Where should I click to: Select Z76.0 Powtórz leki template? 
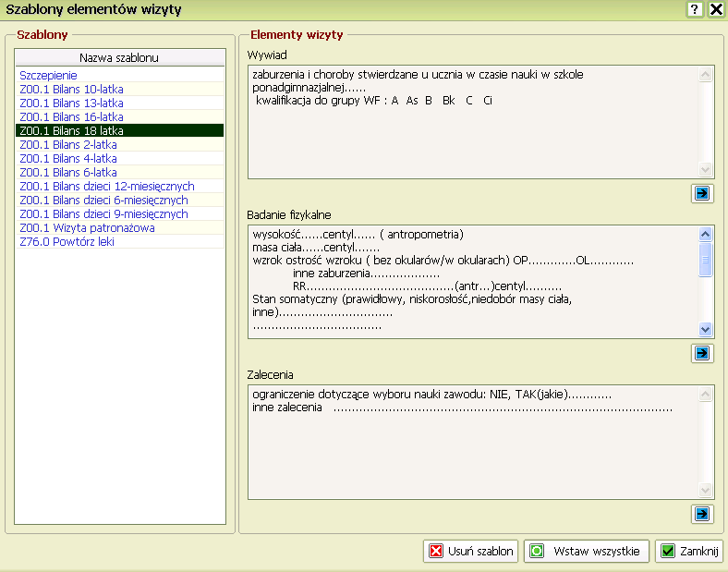click(120, 241)
